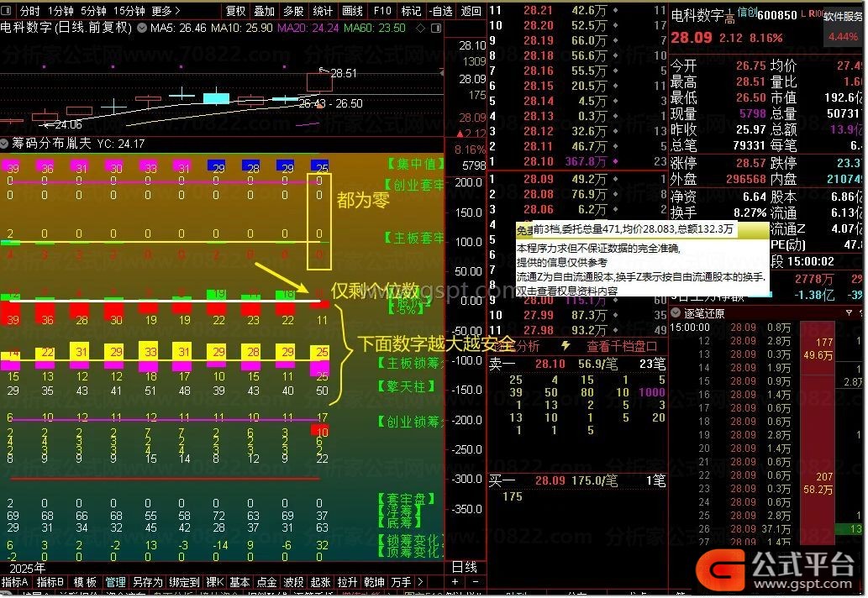Zoom out chart with minus button
This screenshot has width=868, height=598.
pyautogui.click(x=475, y=582)
